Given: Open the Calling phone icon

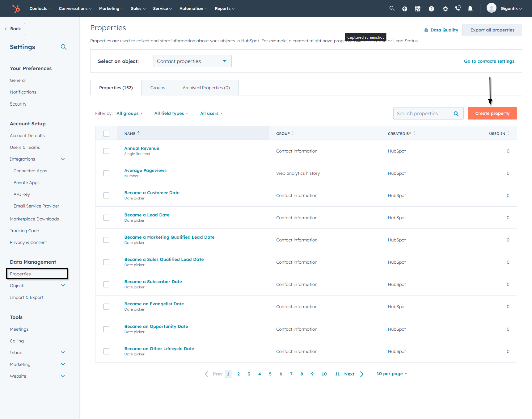Looking at the screenshot, I should point(458,8).
